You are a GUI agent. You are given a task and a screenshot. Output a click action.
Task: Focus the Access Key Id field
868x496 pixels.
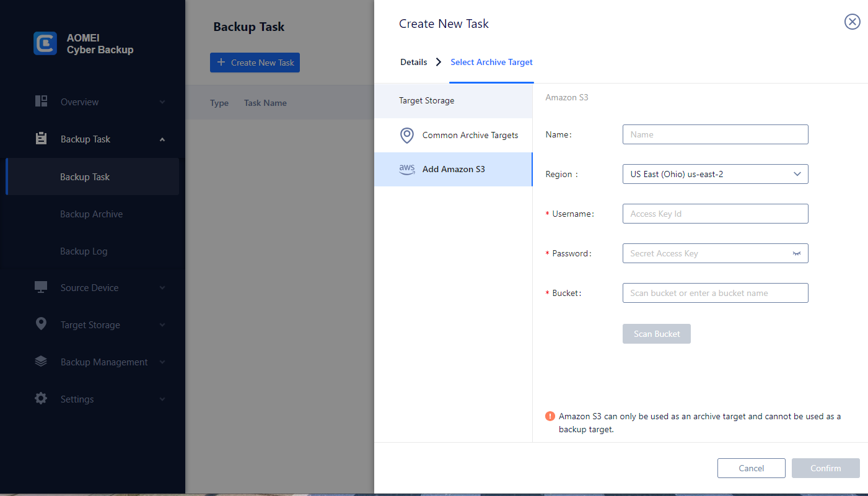click(x=716, y=214)
